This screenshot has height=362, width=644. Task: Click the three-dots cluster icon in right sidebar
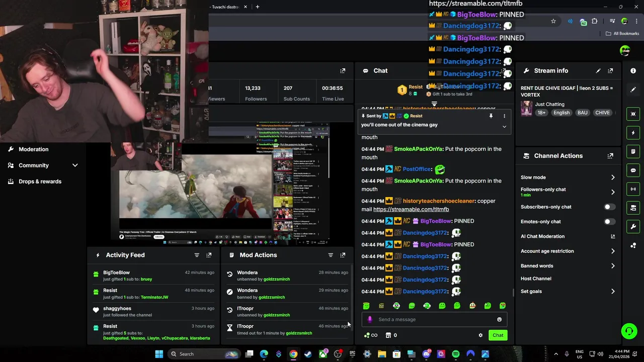[633, 245]
